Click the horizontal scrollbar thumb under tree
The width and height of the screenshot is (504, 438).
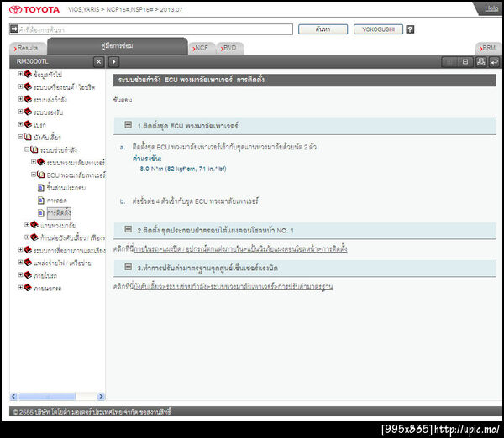pyautogui.click(x=47, y=396)
